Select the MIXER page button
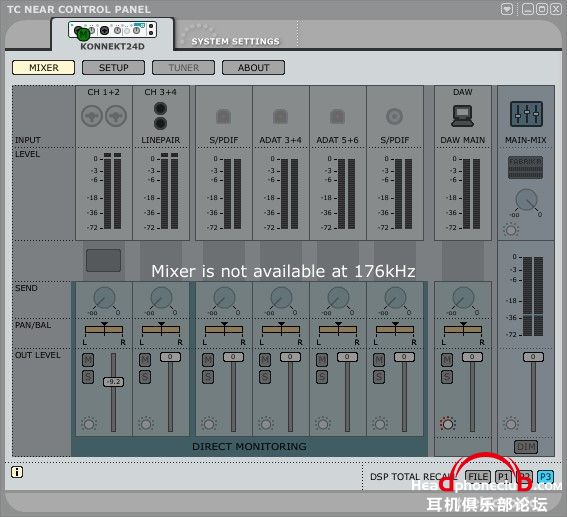 pos(43,68)
